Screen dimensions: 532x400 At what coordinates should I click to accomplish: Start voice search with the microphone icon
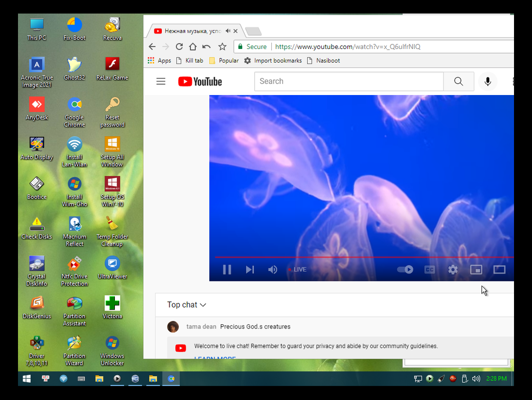(x=488, y=81)
